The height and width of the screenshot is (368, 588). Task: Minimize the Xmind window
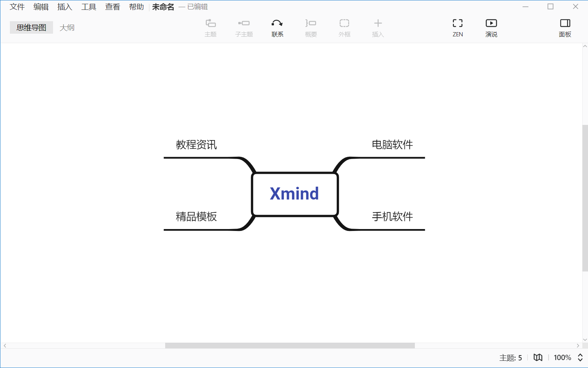tap(525, 6)
